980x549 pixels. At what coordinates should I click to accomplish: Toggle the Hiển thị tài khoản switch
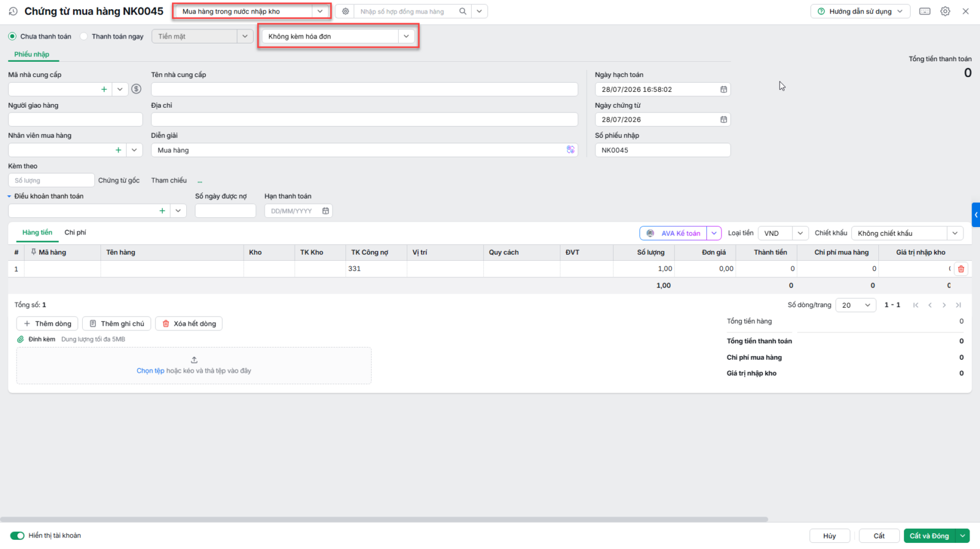click(17, 536)
